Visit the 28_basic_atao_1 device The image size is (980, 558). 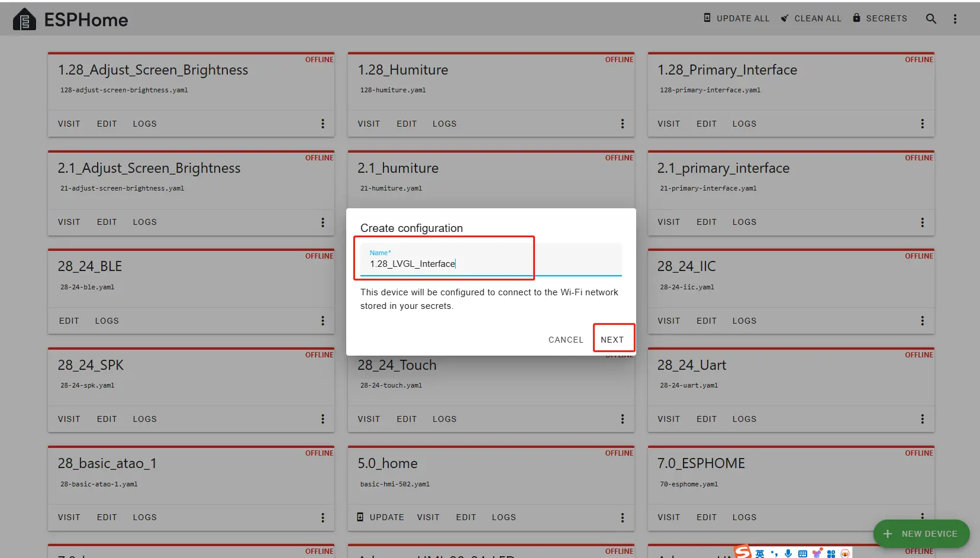[69, 517]
